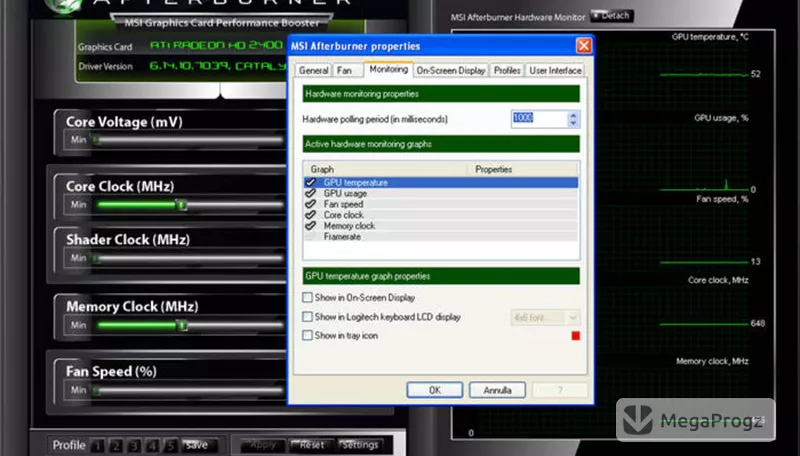Viewport: 800px width, 456px height.
Task: Click the hardware polling period field
Action: pos(539,119)
